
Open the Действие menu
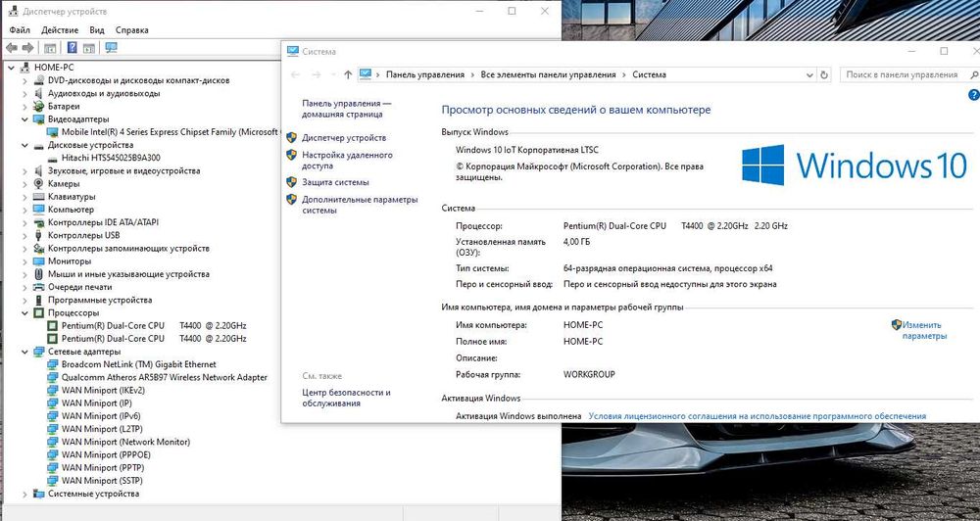(x=60, y=30)
